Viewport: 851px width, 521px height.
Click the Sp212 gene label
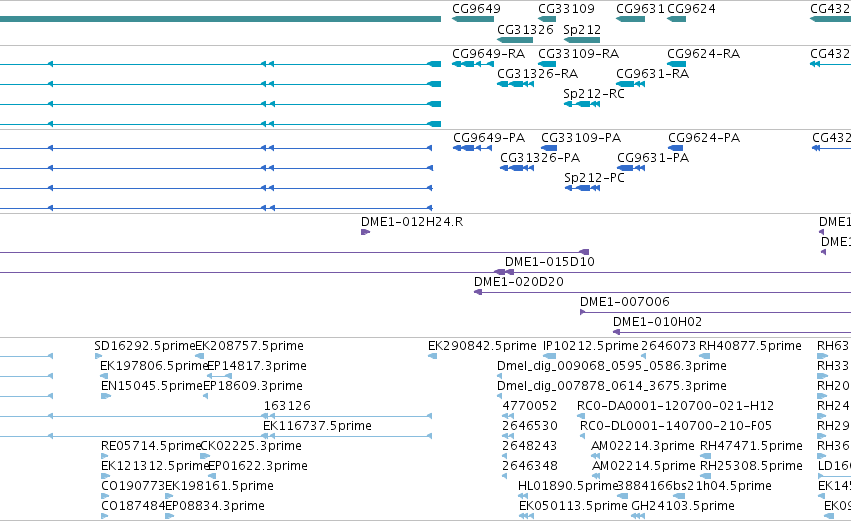point(582,29)
